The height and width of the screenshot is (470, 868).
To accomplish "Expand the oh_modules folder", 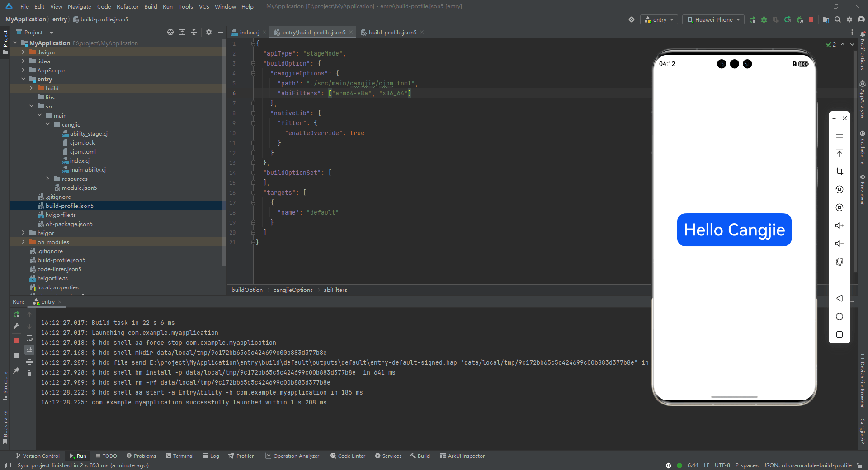I will click(x=23, y=242).
